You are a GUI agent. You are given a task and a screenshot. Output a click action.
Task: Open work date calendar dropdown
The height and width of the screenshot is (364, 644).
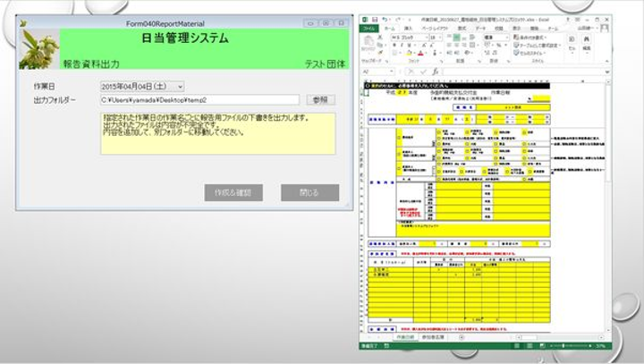(x=180, y=87)
